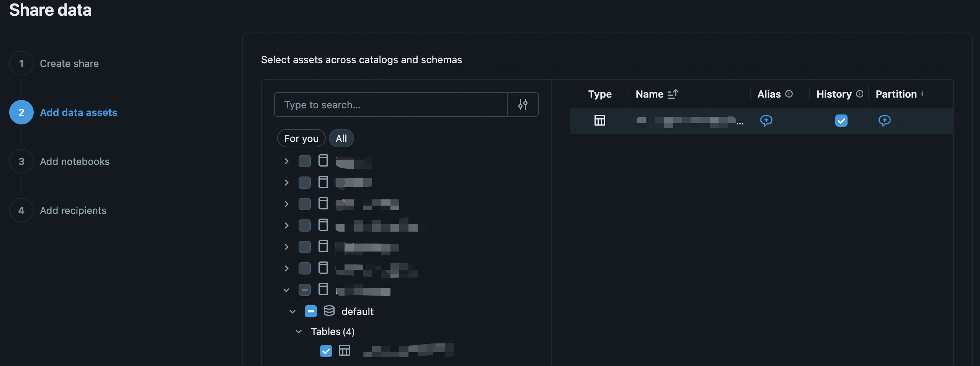This screenshot has width=980, height=366.
Task: Click the catalog icon in the first tree row
Action: click(x=323, y=161)
